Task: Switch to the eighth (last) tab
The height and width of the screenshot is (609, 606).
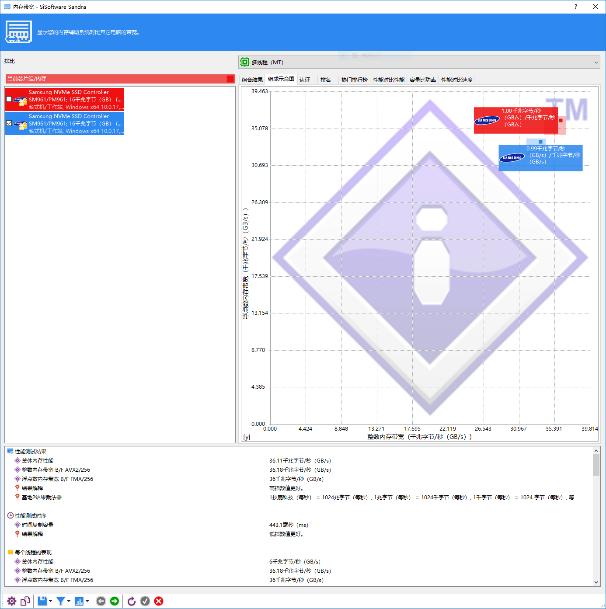Action: [456, 80]
